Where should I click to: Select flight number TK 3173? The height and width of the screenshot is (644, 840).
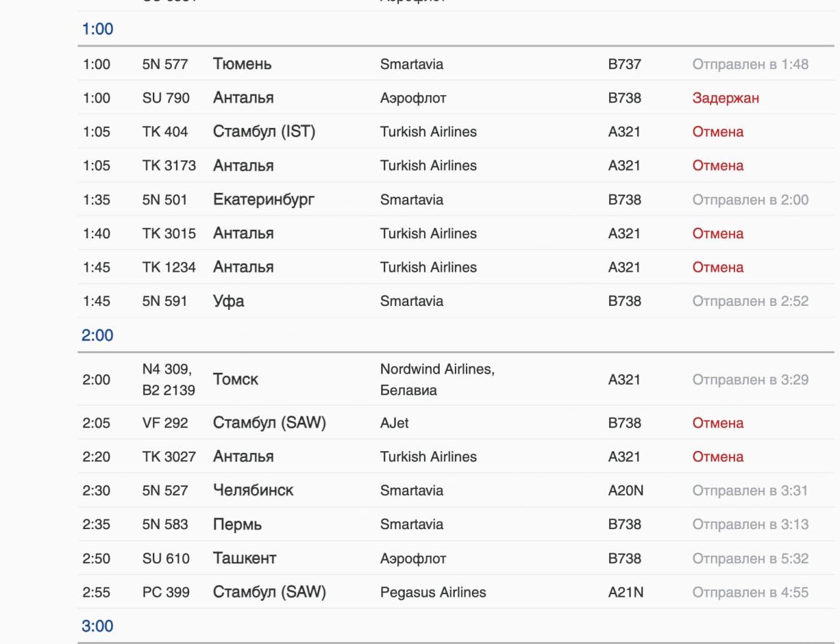(169, 166)
